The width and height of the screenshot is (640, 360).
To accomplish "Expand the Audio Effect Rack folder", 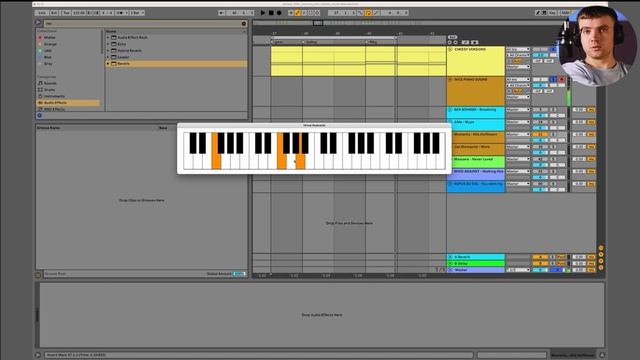I will pyautogui.click(x=108, y=38).
